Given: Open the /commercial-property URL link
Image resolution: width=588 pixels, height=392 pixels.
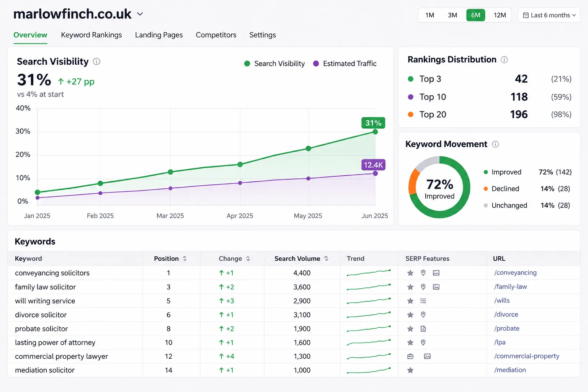Looking at the screenshot, I should coord(526,356).
